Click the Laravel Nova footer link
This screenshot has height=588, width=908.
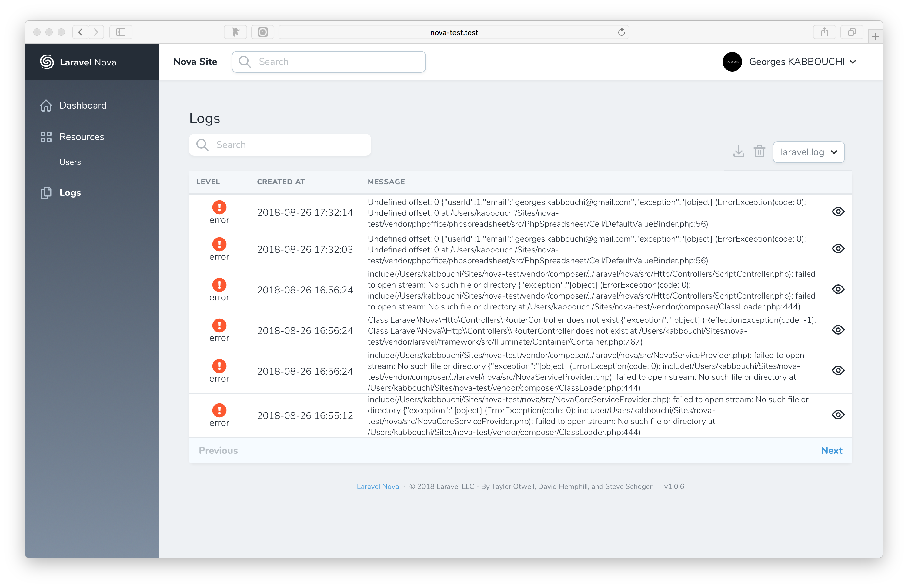coord(377,486)
